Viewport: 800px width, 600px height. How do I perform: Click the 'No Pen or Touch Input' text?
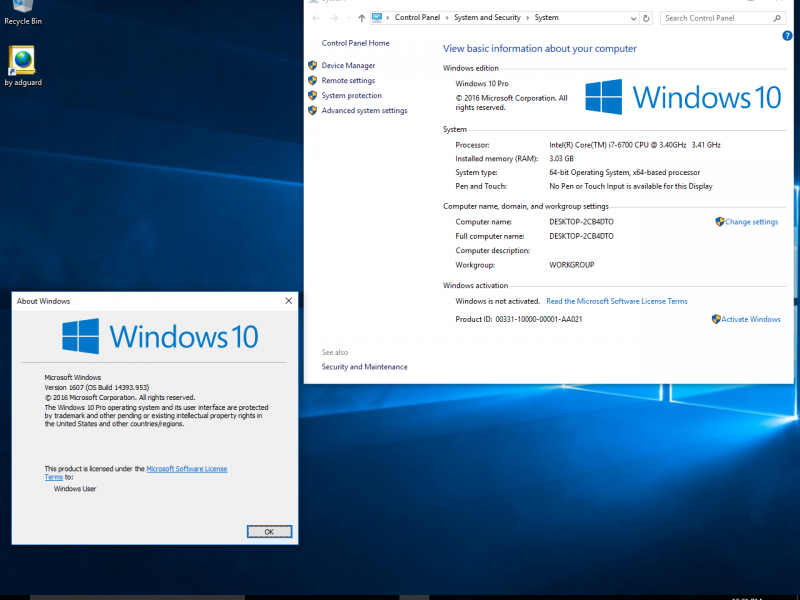(x=631, y=186)
